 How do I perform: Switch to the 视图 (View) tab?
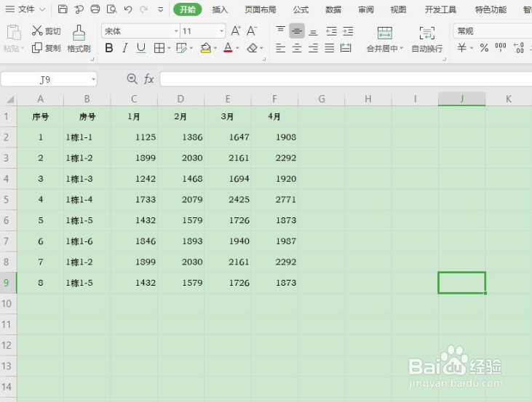tap(398, 9)
